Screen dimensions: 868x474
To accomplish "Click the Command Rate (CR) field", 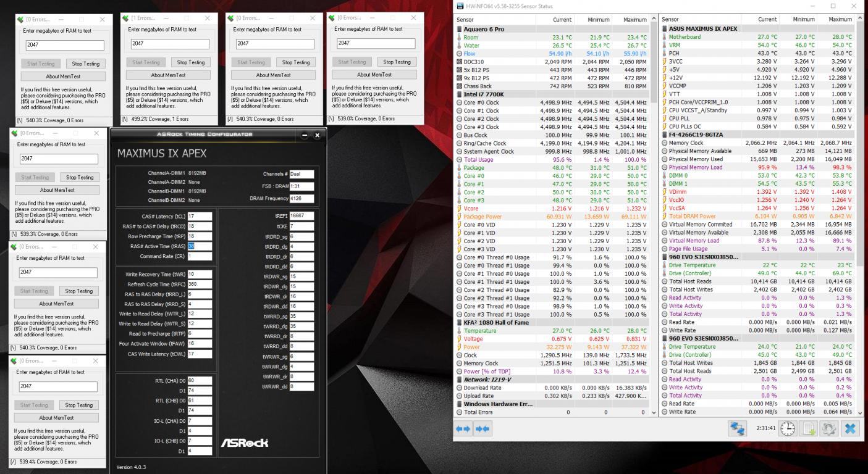I will click(200, 256).
